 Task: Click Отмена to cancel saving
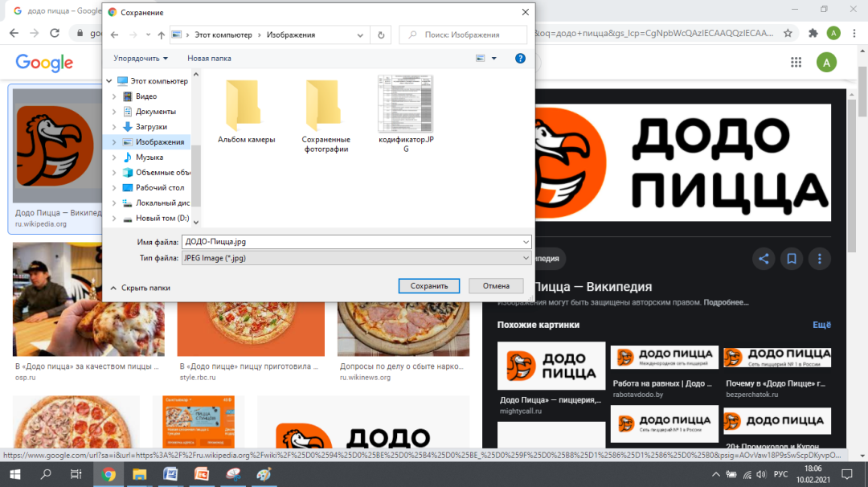496,285
